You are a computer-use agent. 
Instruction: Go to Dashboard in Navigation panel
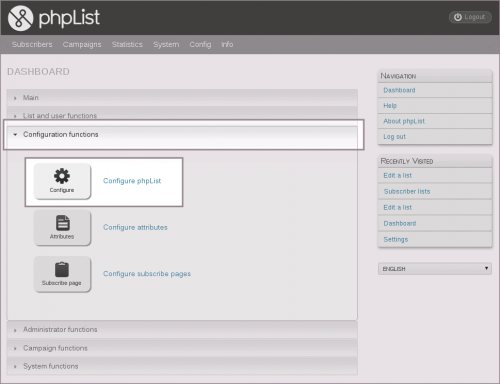click(399, 90)
